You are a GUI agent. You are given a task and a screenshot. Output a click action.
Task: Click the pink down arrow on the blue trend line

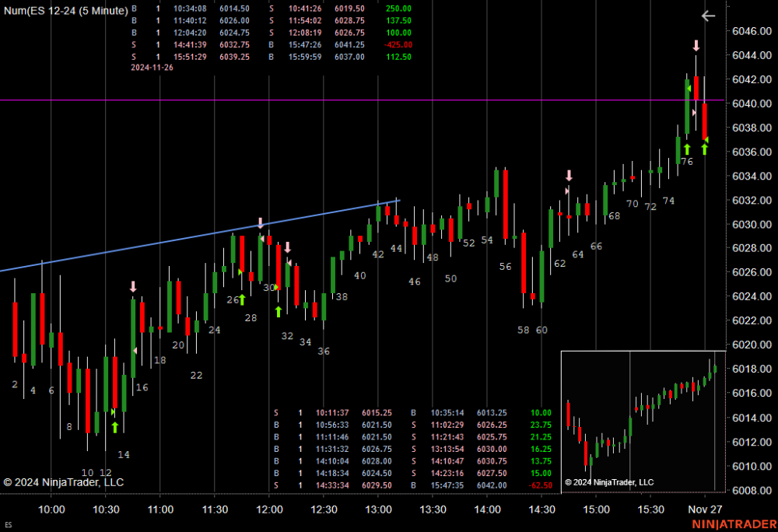(x=261, y=223)
